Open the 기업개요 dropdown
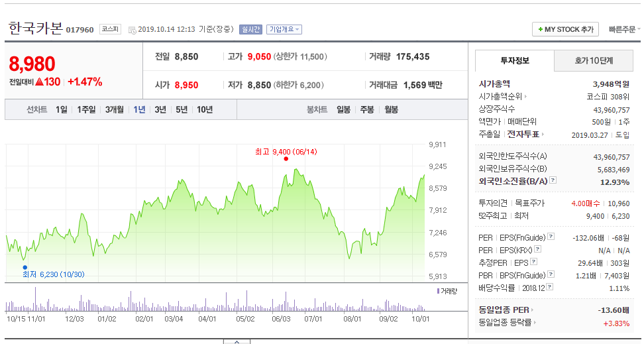This screenshot has height=344, width=644. 284,29
